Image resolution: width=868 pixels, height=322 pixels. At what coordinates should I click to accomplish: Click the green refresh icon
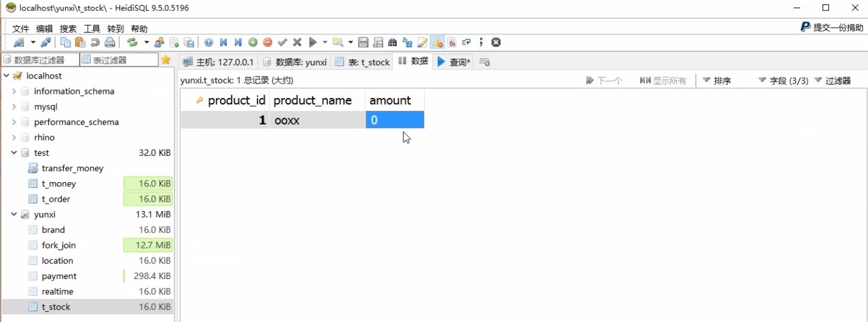(132, 42)
